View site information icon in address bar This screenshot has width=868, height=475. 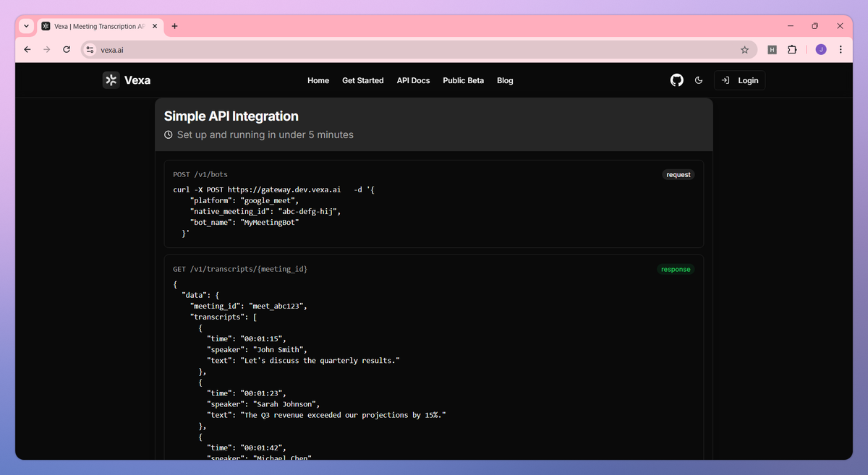click(x=90, y=50)
